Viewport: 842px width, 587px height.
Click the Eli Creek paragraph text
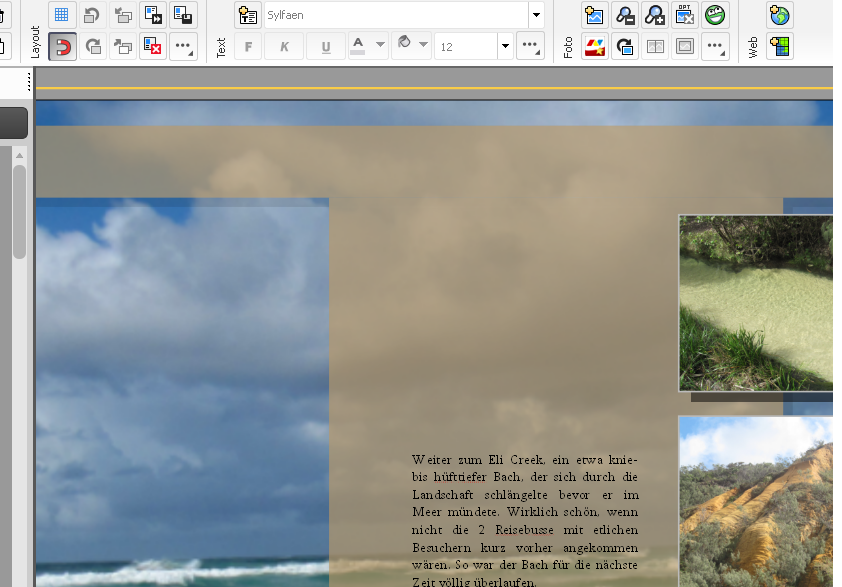coord(524,520)
